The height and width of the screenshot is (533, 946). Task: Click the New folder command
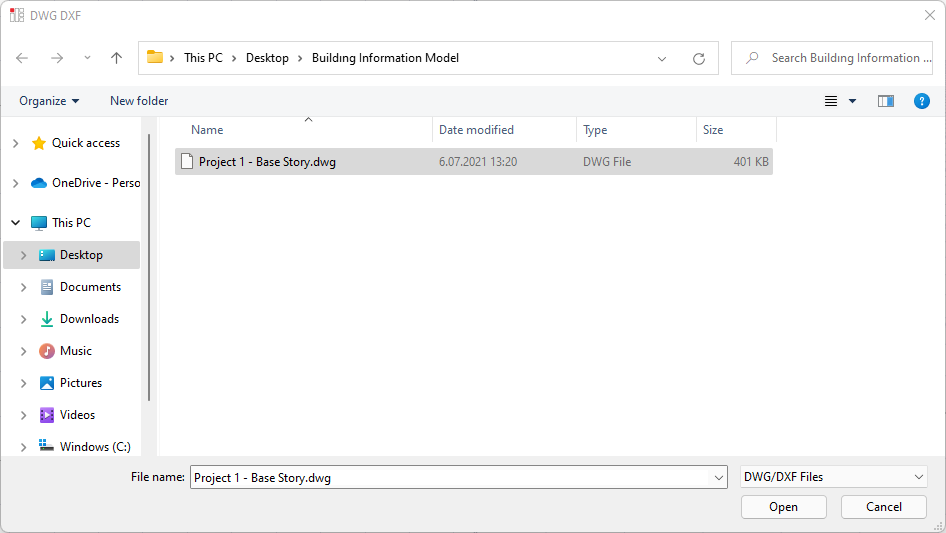[x=139, y=101]
